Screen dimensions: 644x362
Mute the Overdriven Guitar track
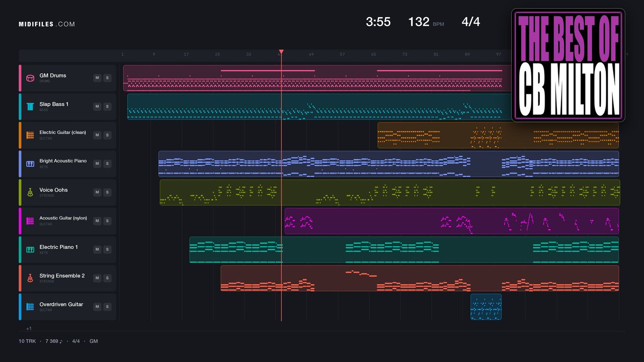pyautogui.click(x=97, y=307)
